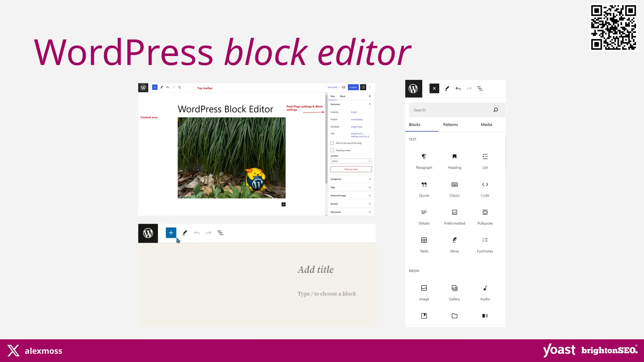
Task: Click the Add title placeholder
Action: [x=316, y=270]
